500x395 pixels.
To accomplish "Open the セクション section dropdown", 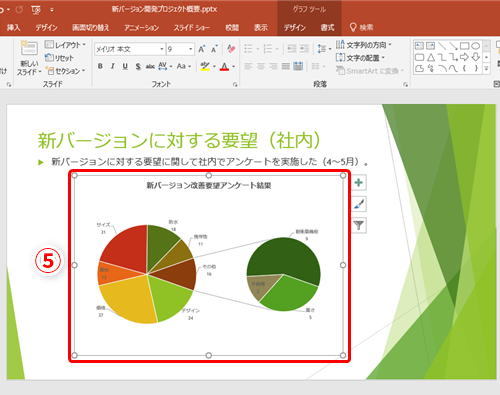I will (65, 71).
